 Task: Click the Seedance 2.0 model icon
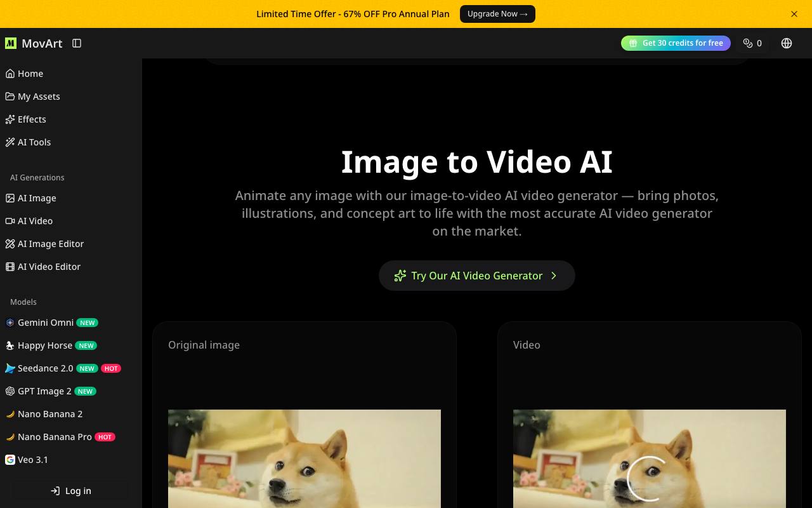pyautogui.click(x=10, y=368)
